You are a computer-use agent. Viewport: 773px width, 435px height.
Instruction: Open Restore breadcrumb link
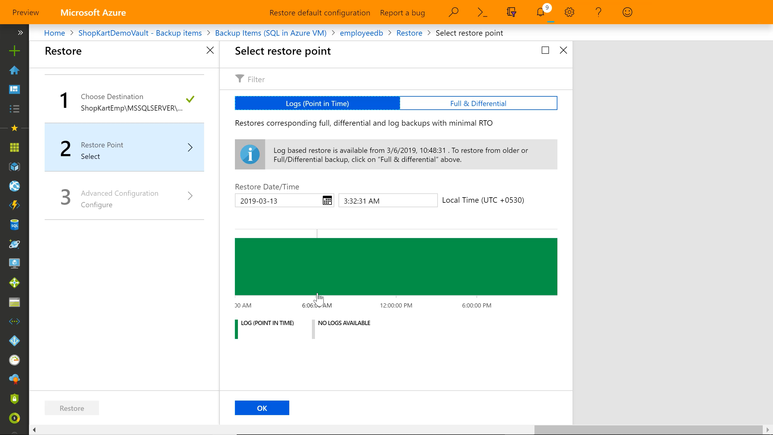point(409,33)
